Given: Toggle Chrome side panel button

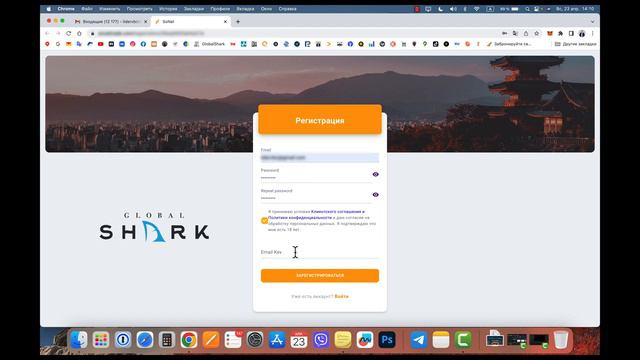Looking at the screenshot, I should pyautogui.click(x=571, y=33).
